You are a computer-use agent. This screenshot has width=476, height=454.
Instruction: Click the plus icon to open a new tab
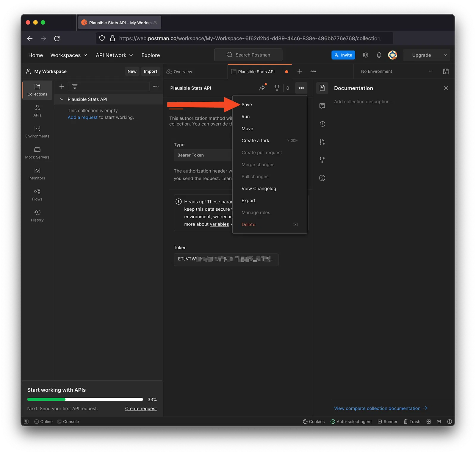pos(300,71)
